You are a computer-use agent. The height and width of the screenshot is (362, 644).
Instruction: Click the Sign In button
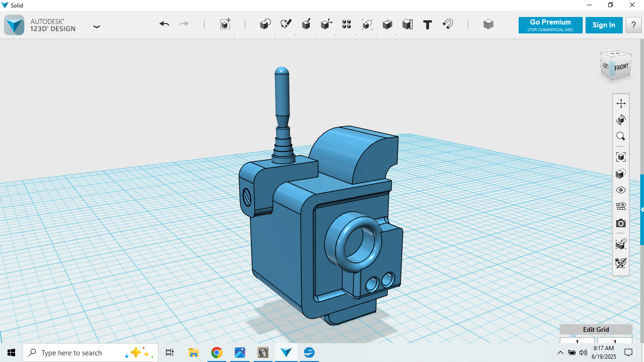(604, 25)
